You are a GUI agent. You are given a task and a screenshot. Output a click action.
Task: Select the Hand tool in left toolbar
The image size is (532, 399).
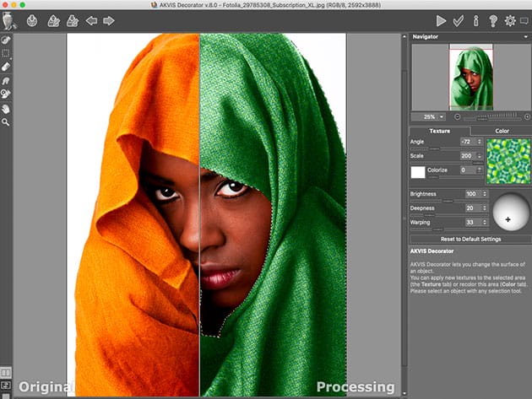(x=6, y=109)
